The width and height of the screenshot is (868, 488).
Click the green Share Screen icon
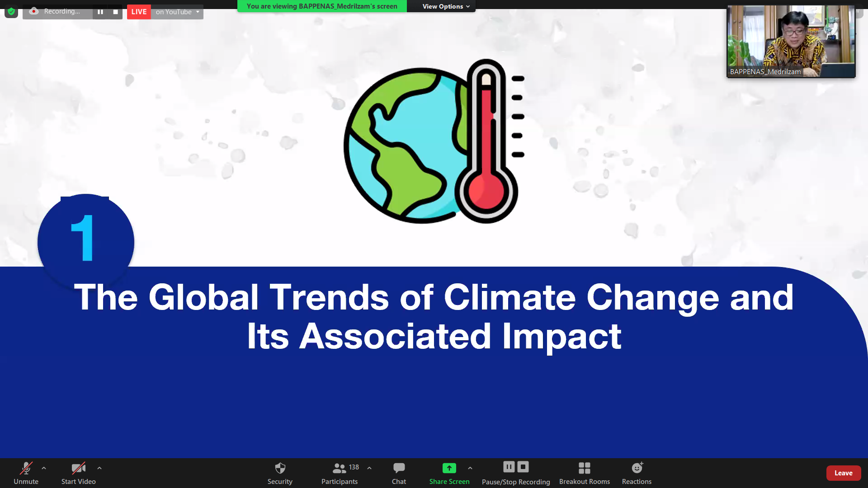pos(449,468)
